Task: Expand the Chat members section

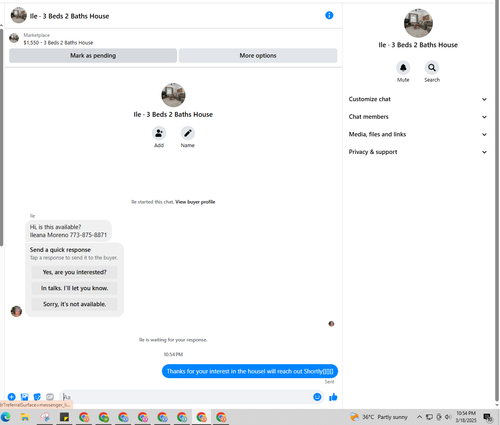Action: [417, 117]
